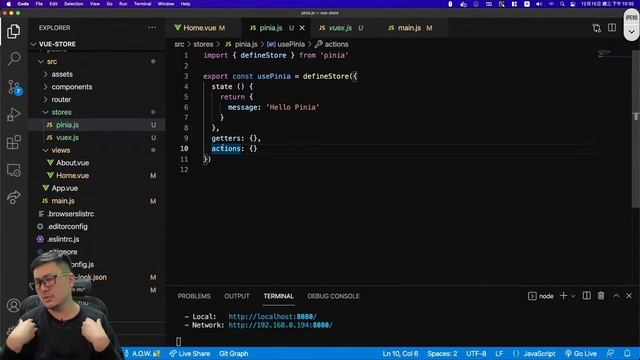Open Home.vue in the file tree
Screen dimensions: 640x360
click(x=72, y=176)
